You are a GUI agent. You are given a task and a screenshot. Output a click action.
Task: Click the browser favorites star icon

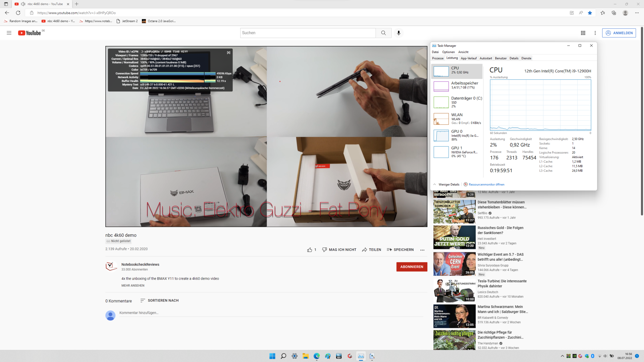[590, 13]
